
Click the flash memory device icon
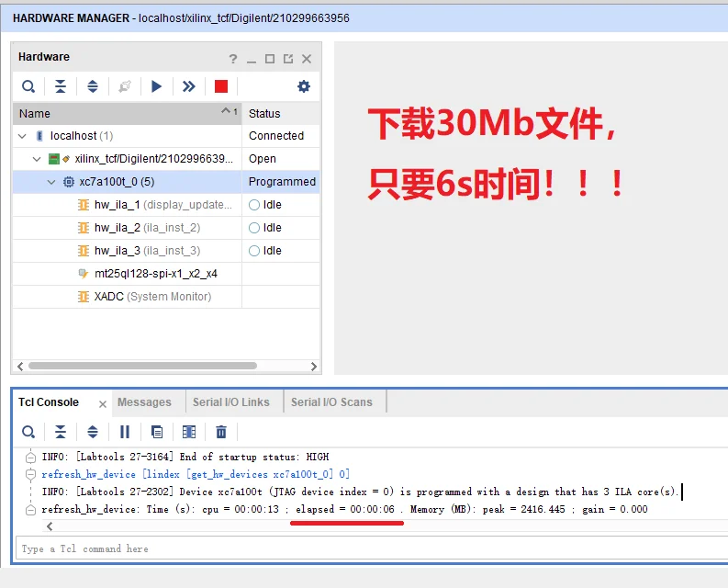click(x=84, y=274)
